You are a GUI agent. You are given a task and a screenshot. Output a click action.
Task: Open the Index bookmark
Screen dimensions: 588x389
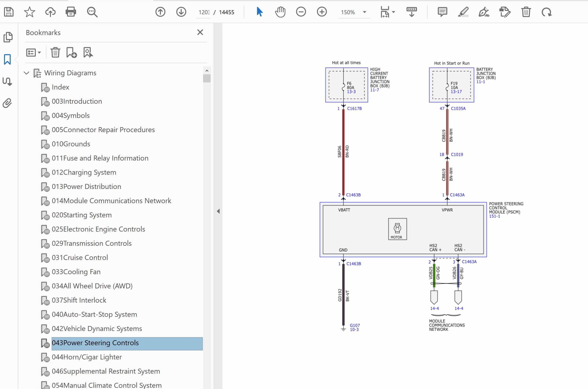[61, 87]
